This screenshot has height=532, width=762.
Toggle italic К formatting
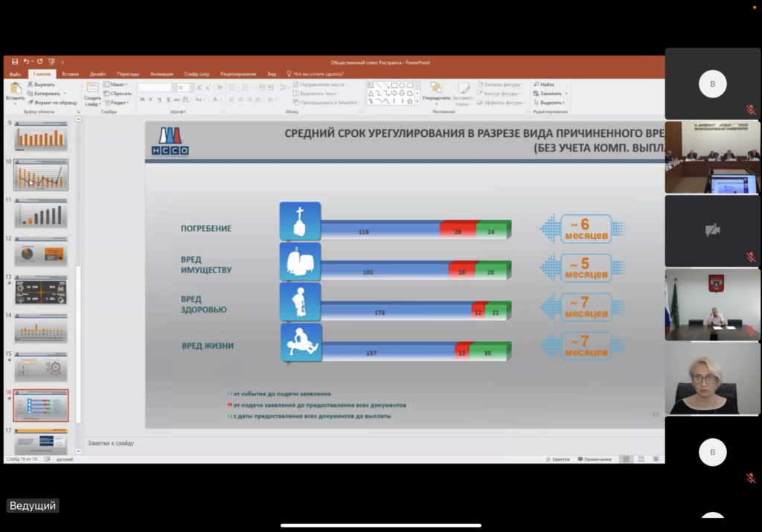click(150, 100)
